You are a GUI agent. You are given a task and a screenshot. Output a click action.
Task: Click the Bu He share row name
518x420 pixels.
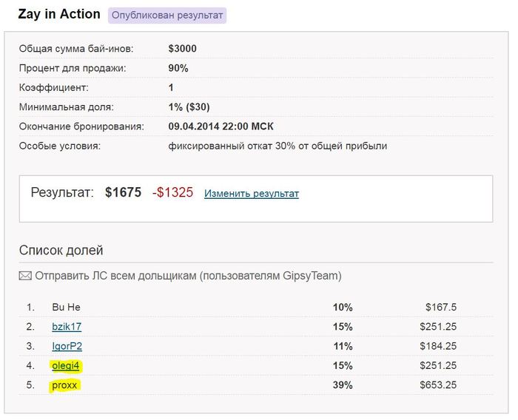66,307
